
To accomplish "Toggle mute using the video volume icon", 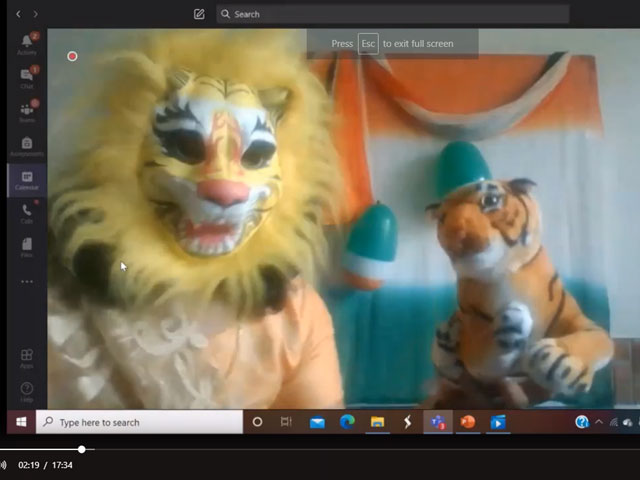I will pos(4,465).
